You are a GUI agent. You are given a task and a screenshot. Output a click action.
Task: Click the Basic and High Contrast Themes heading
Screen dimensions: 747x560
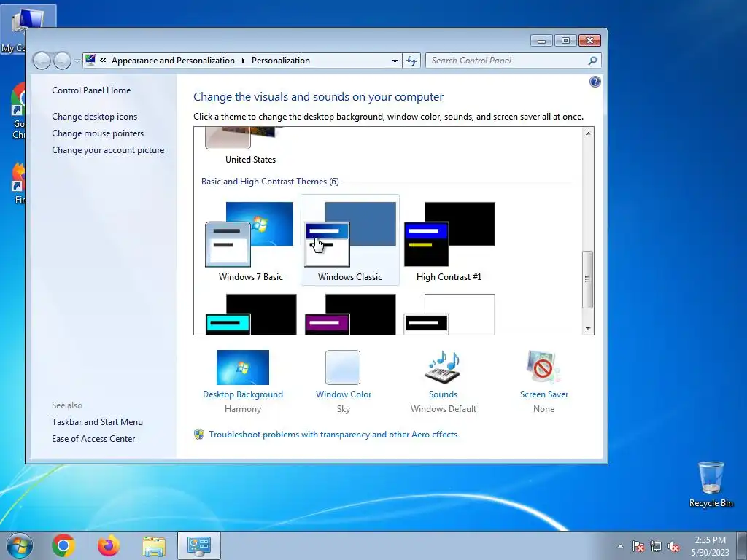tap(270, 182)
